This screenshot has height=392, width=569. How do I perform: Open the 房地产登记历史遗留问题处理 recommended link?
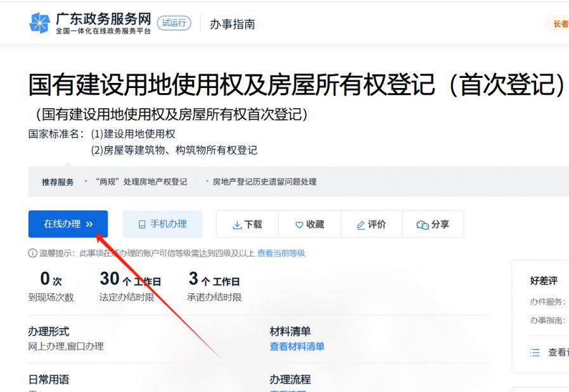point(264,182)
